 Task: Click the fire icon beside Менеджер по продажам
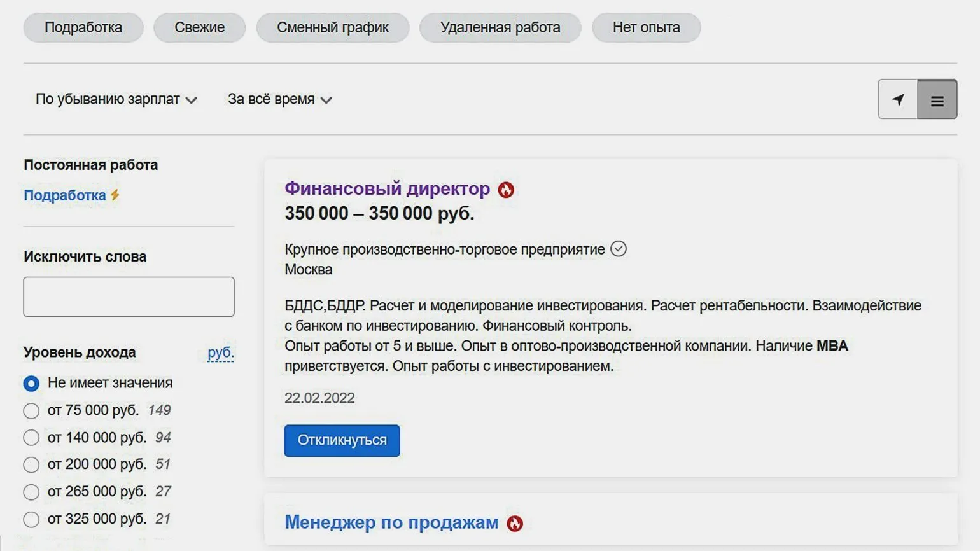(x=515, y=523)
